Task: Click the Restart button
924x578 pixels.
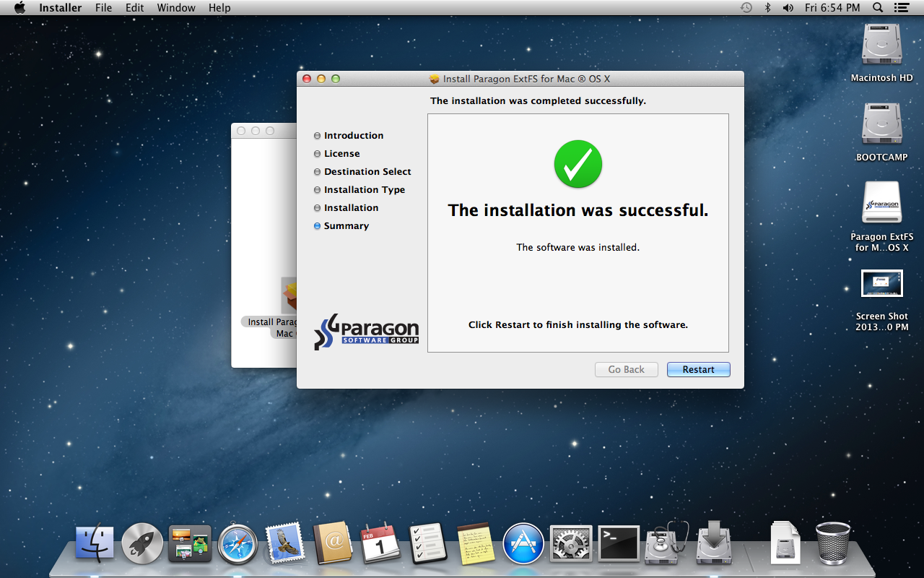Action: click(698, 369)
